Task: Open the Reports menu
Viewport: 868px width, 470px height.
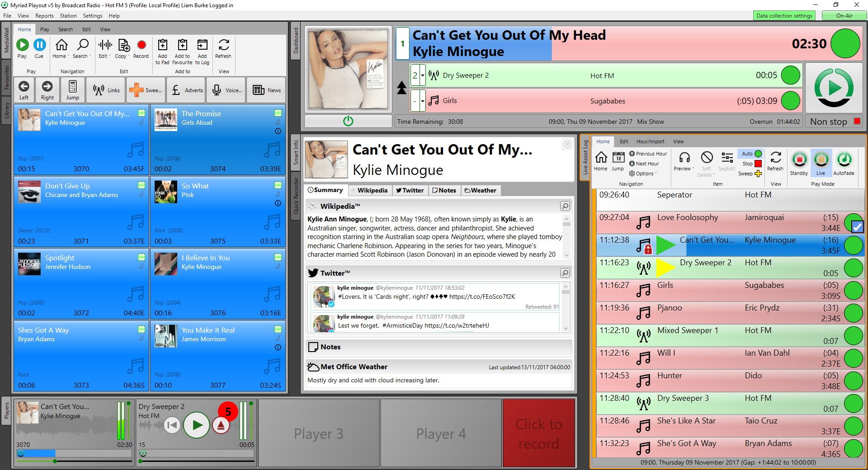Action: [x=44, y=16]
